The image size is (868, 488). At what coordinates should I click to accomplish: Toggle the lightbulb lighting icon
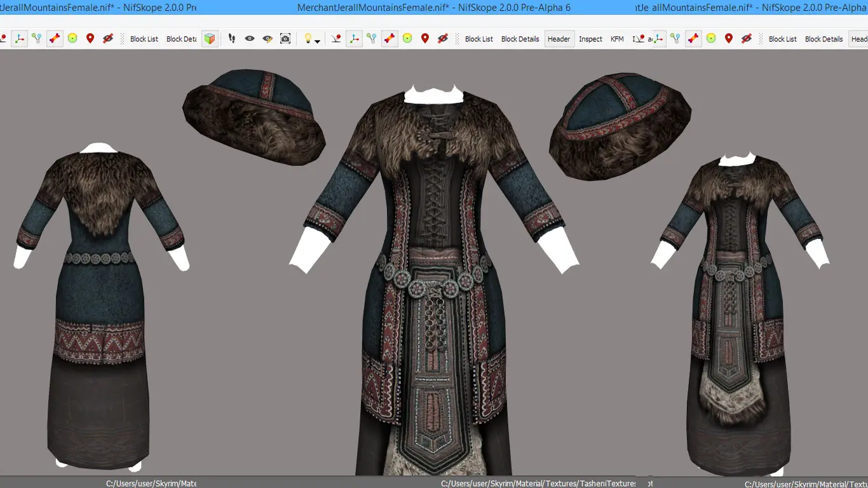click(x=308, y=39)
